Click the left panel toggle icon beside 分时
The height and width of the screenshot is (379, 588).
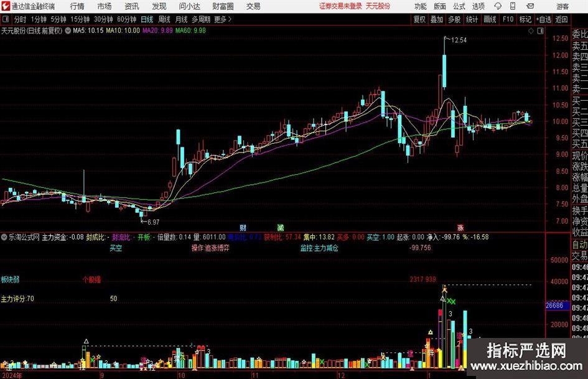click(x=6, y=19)
